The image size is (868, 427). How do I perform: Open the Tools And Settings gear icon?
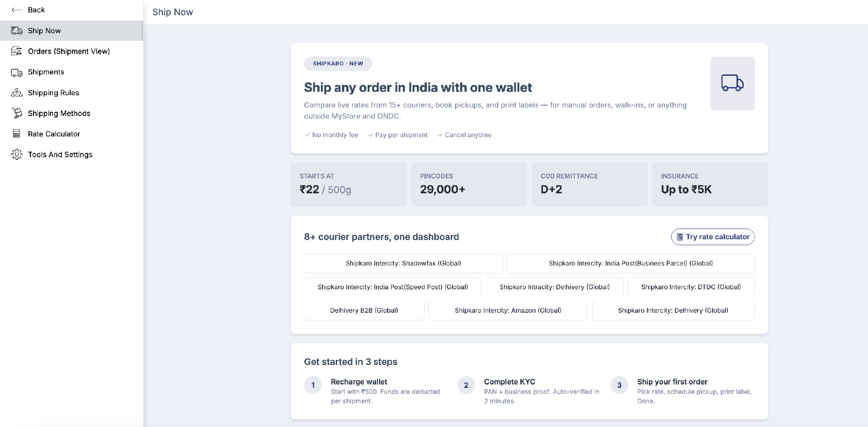click(x=17, y=154)
